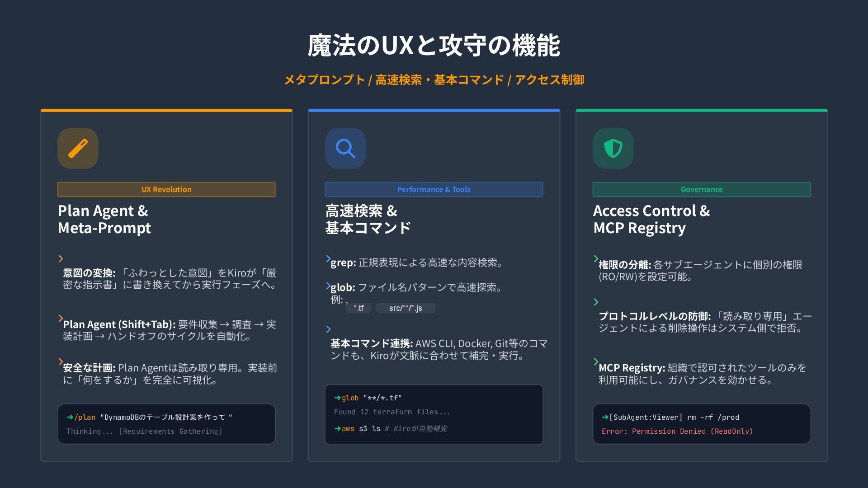The image size is (868, 488).
Task: Click the blue chevron beside grep bullet
Action: 328,259
